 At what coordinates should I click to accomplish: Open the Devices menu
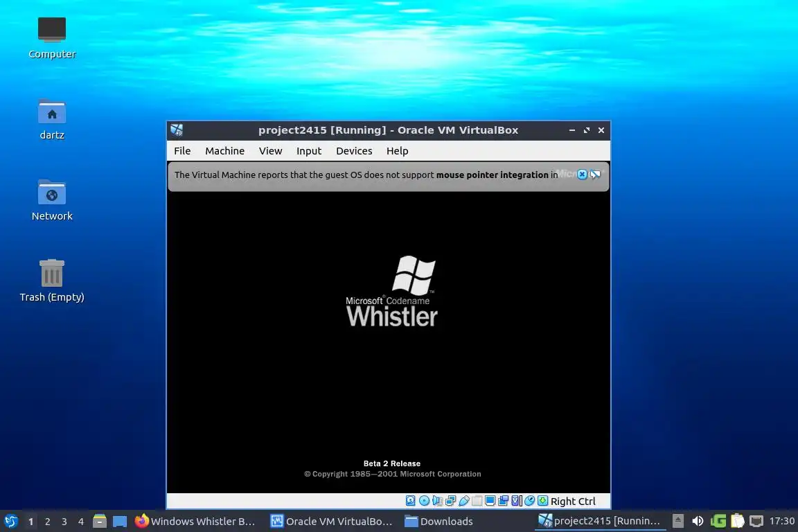pos(354,151)
